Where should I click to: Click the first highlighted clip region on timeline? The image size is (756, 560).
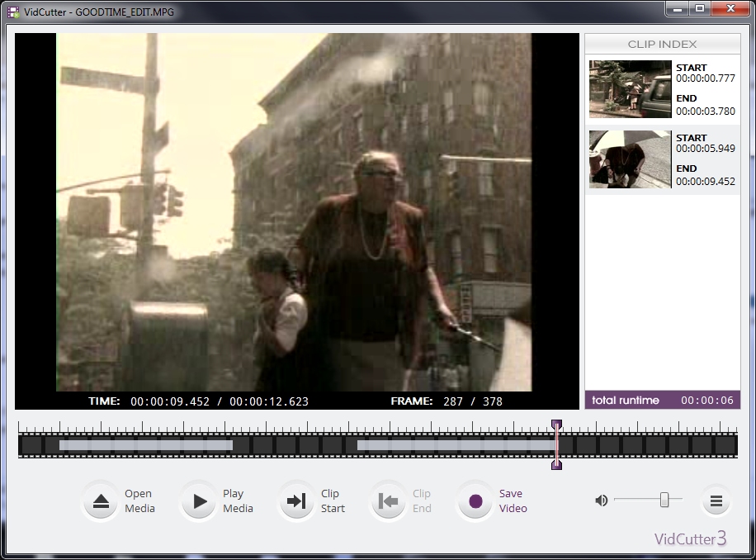[x=146, y=445]
